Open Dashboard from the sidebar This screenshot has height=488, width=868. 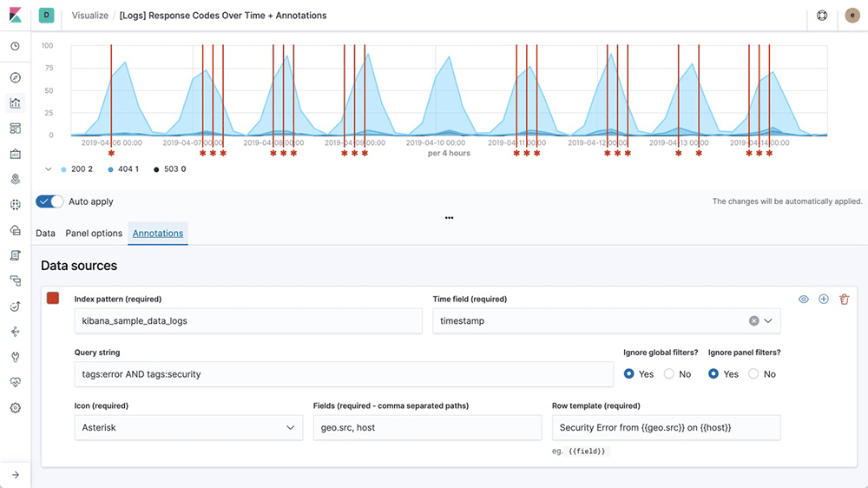[x=15, y=129]
